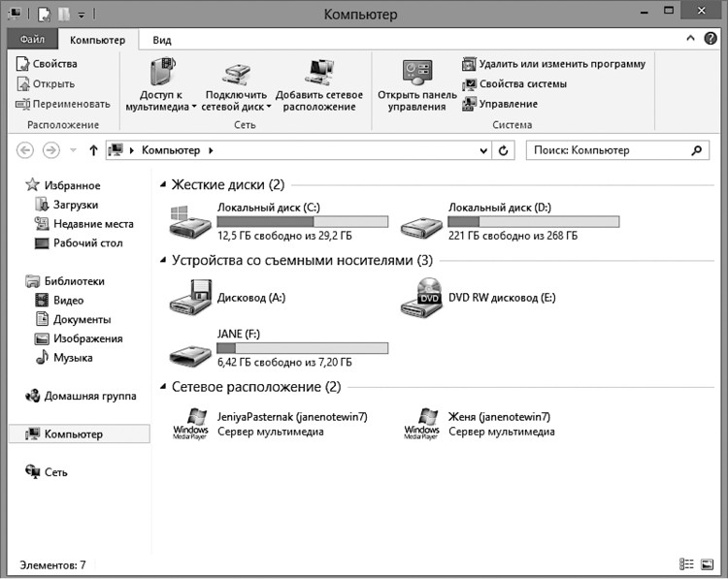Screen dimensions: 728x579
Task: Select the DVD RW drive (E:) icon
Action: tap(421, 298)
